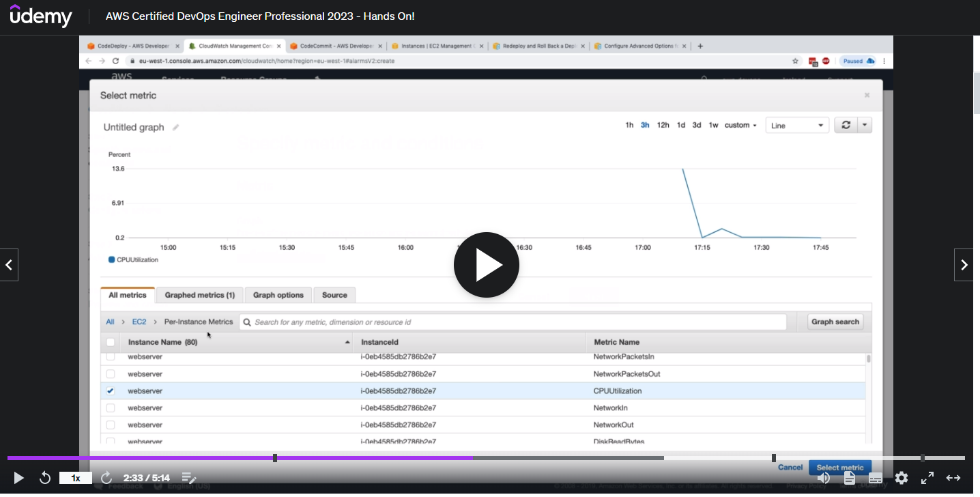Image resolution: width=980 pixels, height=497 pixels.
Task: Expand the refresh options dropdown arrow
Action: point(865,125)
